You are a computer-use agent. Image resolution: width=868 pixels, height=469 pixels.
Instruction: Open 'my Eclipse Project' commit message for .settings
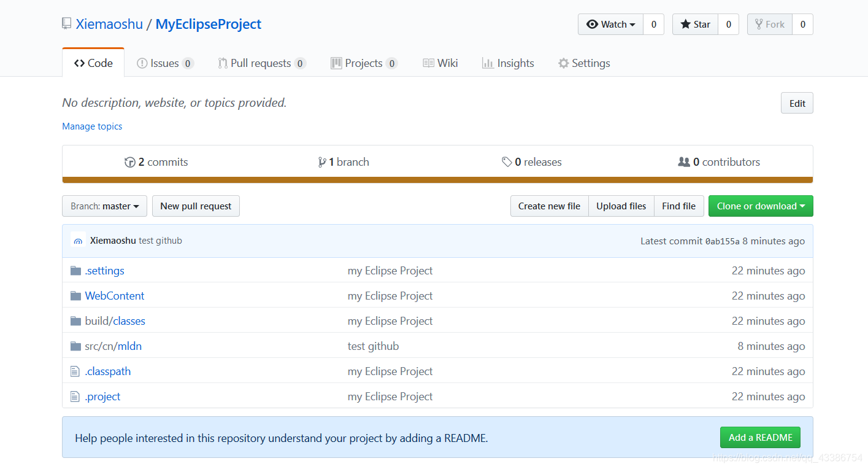point(390,271)
